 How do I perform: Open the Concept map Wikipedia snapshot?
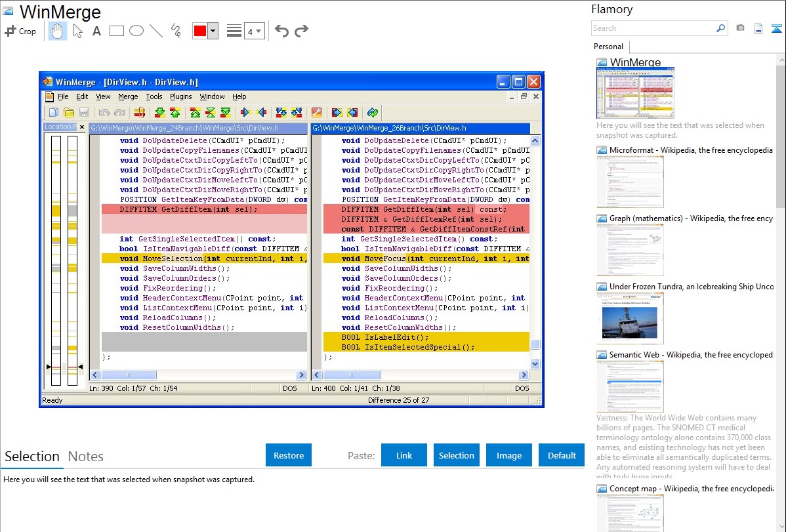(x=630, y=514)
